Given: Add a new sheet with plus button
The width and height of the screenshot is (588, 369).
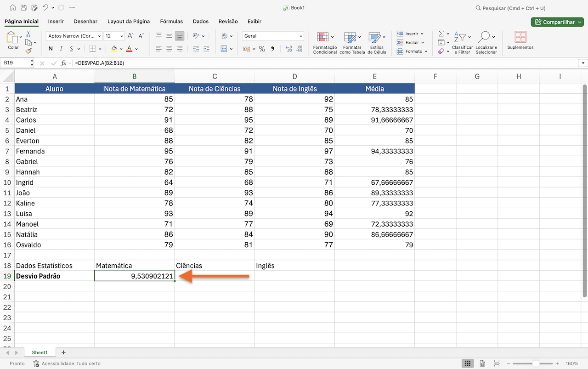Looking at the screenshot, I should (x=63, y=352).
